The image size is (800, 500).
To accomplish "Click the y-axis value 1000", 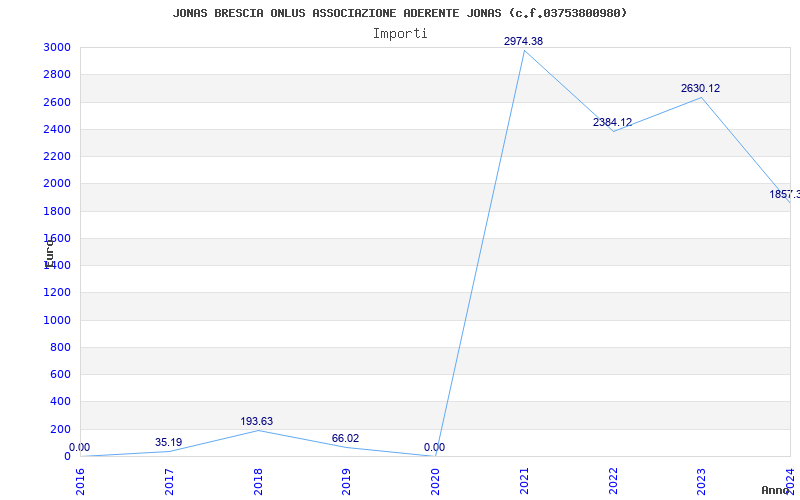I will [x=58, y=320].
